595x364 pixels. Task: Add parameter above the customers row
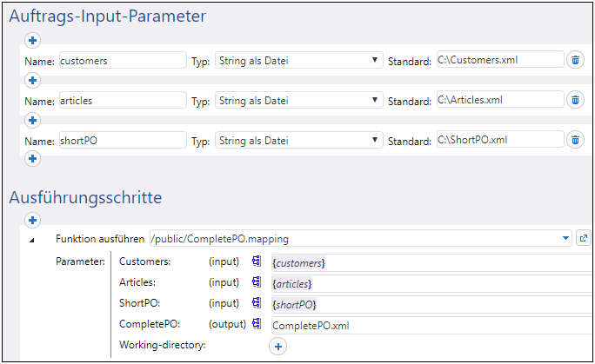point(32,40)
